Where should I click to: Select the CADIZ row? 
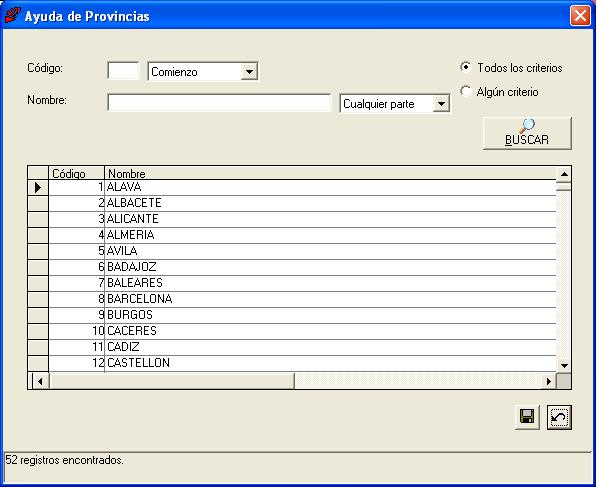(292, 347)
